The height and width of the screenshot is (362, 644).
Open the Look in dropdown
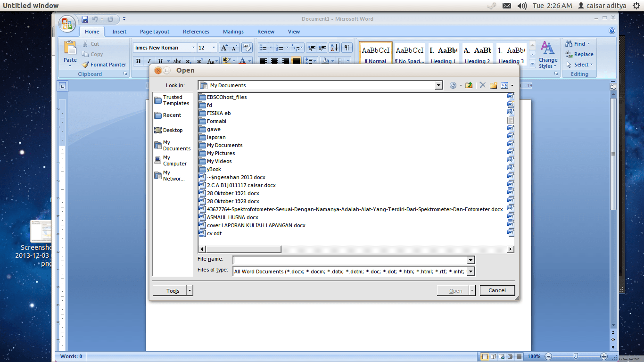438,85
